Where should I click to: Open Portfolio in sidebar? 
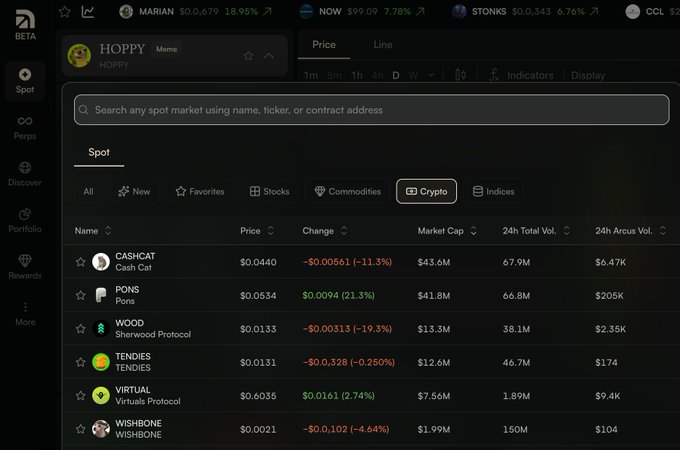point(25,221)
